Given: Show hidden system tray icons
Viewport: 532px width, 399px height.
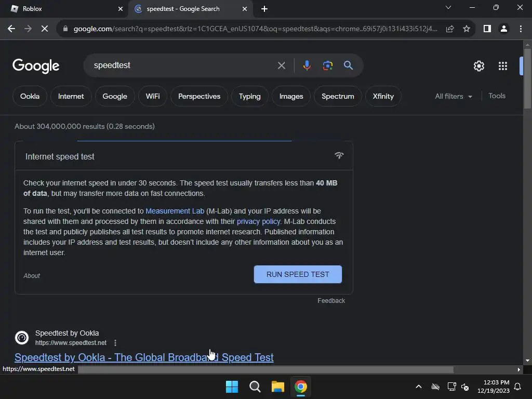Looking at the screenshot, I should click(x=419, y=387).
